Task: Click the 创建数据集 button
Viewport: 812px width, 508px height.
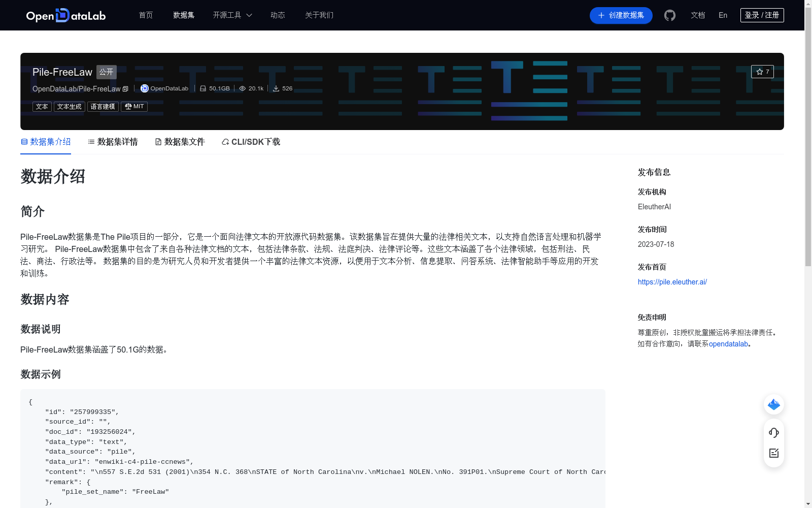Action: point(621,15)
